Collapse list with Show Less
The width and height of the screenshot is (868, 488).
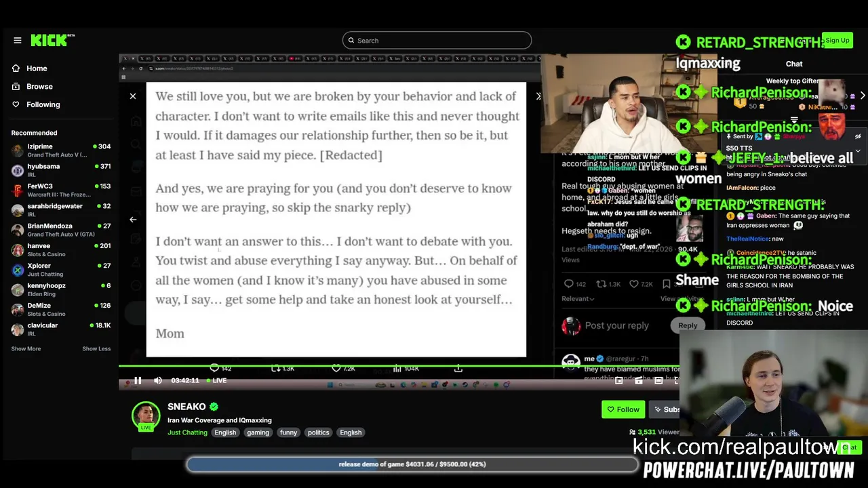pos(96,348)
